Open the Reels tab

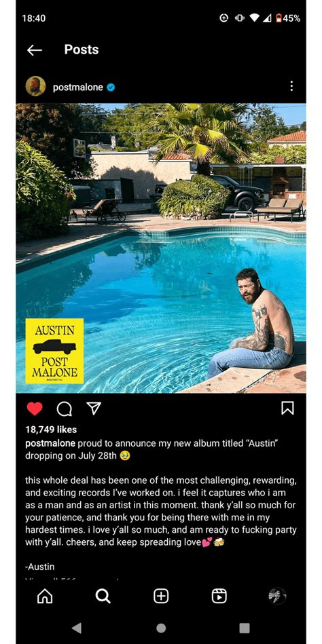pos(219,596)
